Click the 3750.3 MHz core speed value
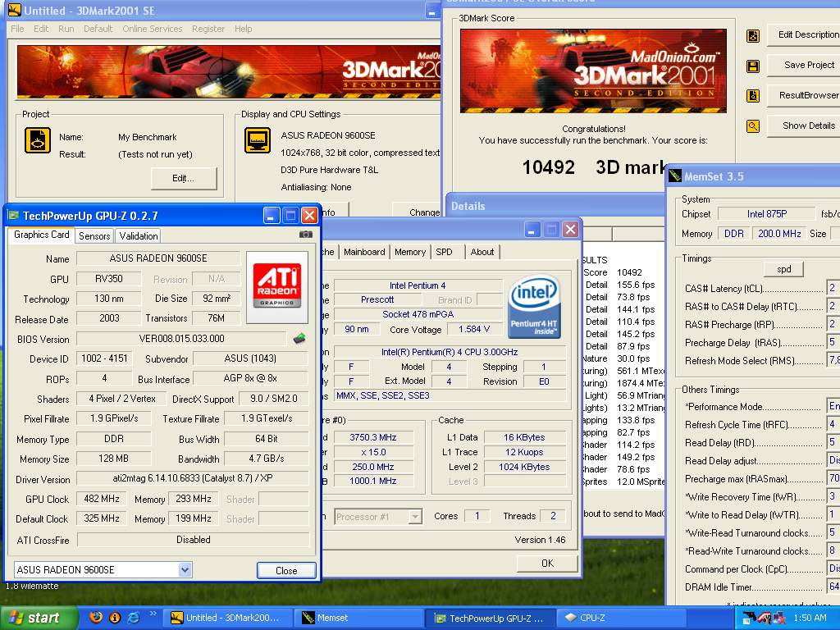 [373, 438]
